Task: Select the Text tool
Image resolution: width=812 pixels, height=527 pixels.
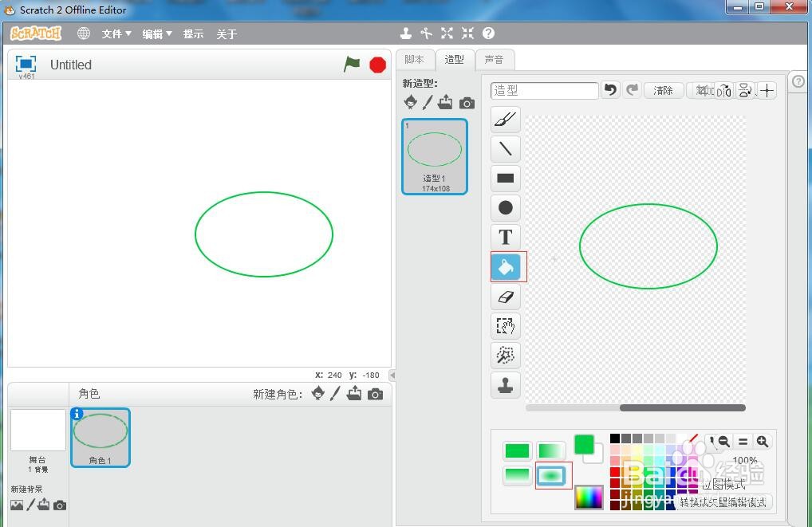Action: (506, 237)
